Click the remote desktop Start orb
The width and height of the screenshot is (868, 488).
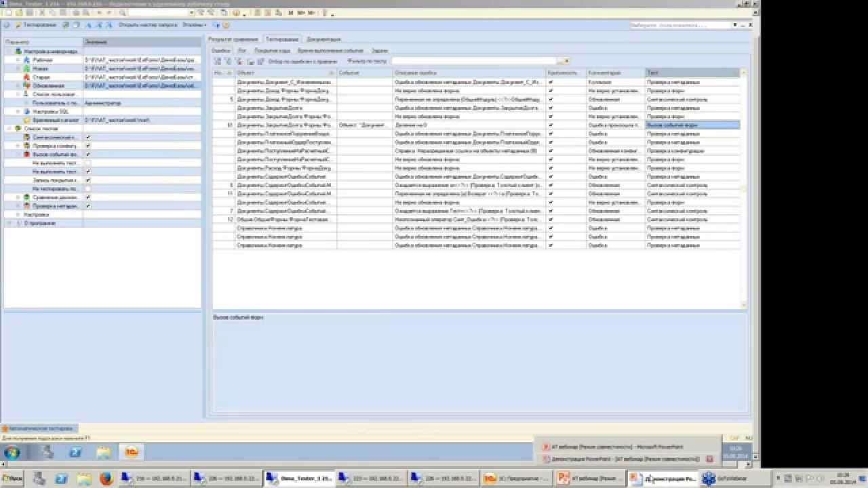[12, 452]
